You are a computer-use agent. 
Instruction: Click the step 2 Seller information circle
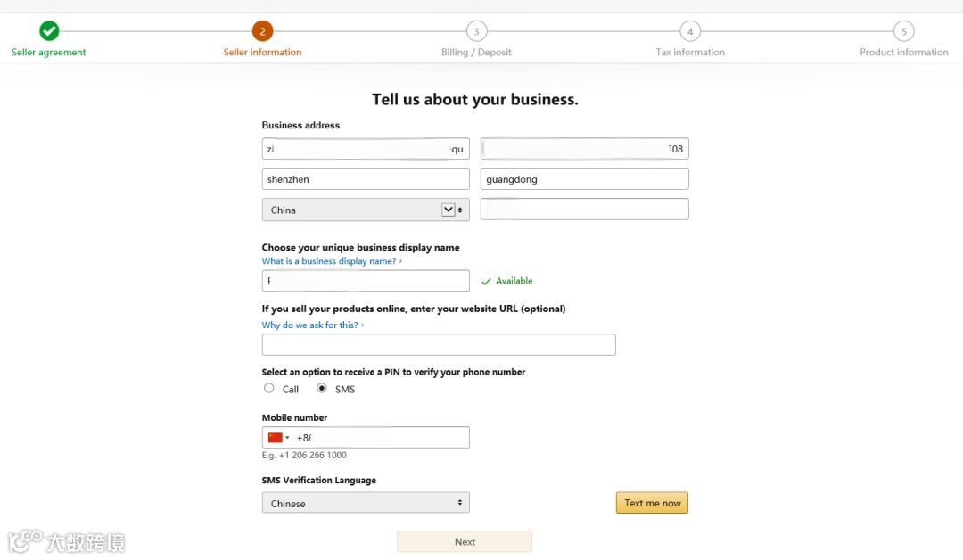pyautogui.click(x=262, y=31)
